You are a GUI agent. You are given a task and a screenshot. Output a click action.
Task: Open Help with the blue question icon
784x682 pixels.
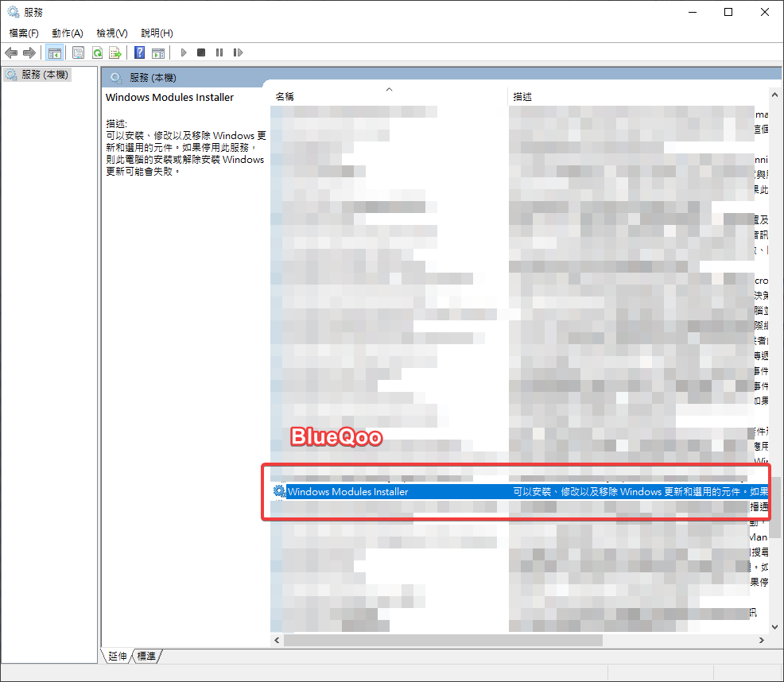point(139,52)
